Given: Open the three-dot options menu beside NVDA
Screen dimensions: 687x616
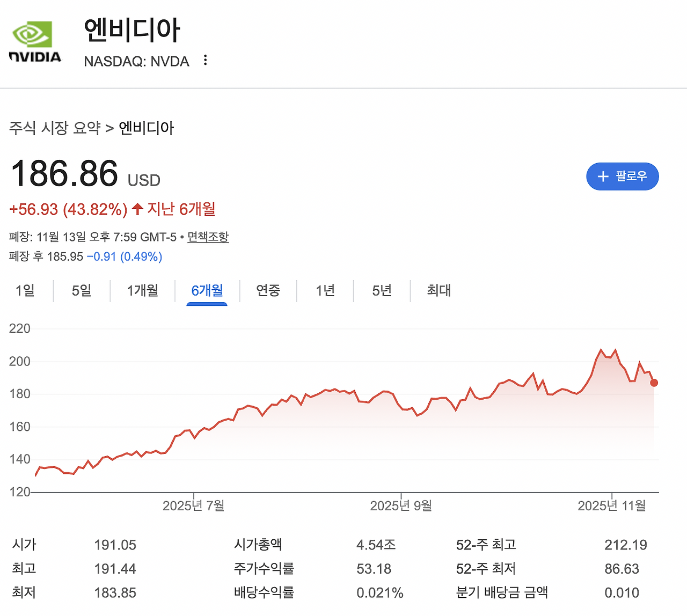Looking at the screenshot, I should point(205,61).
